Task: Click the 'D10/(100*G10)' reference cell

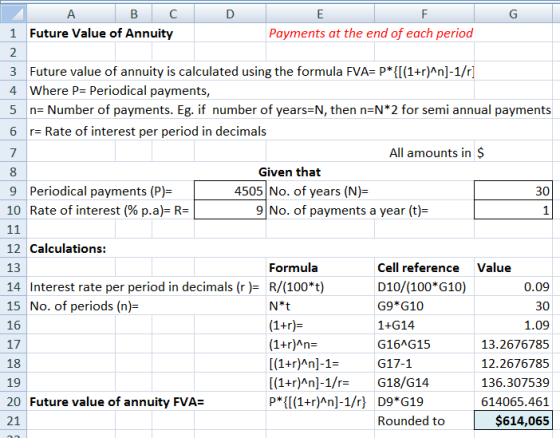Action: [x=424, y=287]
